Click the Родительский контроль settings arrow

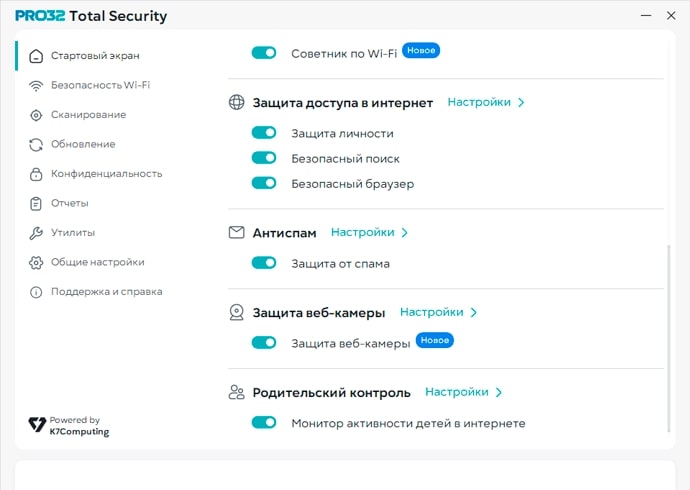[499, 392]
